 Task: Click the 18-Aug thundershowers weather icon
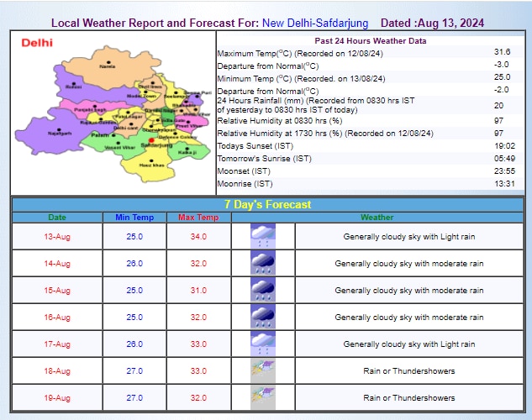click(263, 370)
